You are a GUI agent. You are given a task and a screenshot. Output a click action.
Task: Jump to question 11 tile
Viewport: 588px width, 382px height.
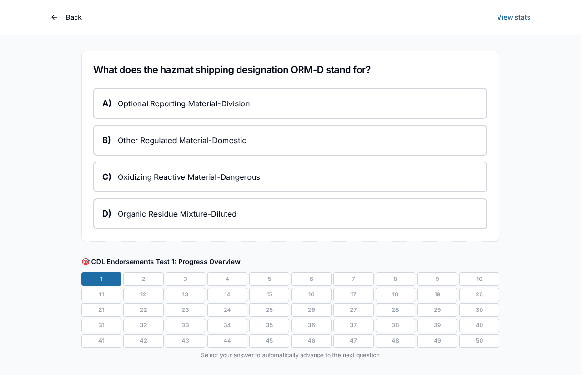101,294
